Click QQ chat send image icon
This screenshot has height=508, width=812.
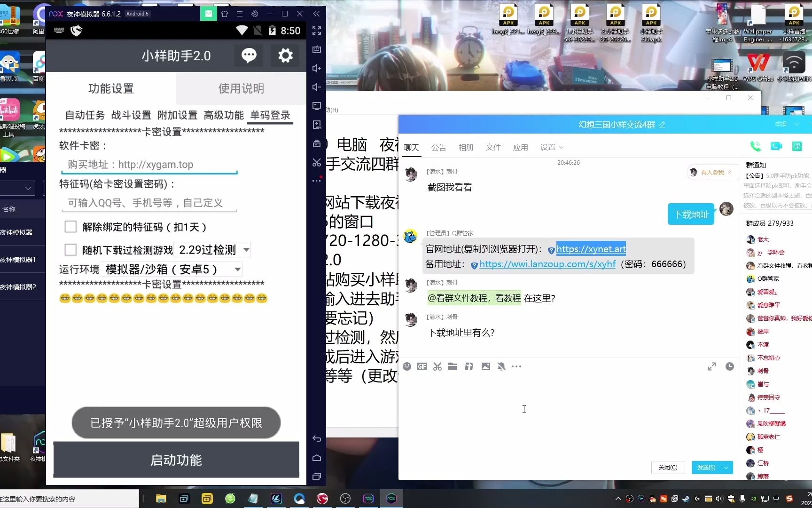486,366
